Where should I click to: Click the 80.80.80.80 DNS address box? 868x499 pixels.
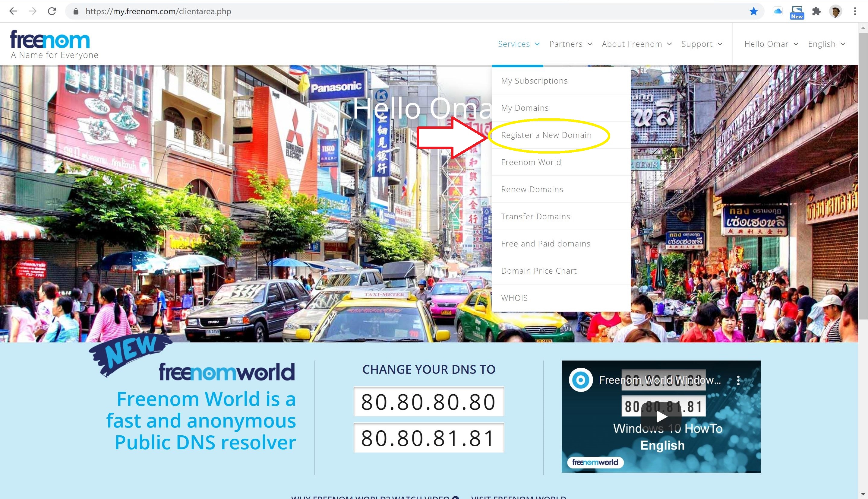[x=429, y=401]
